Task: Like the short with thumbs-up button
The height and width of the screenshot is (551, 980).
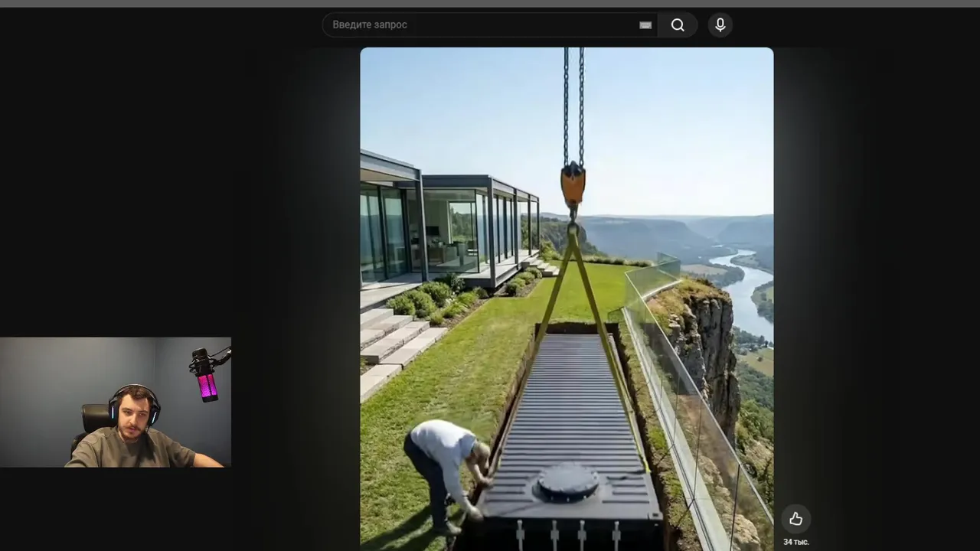Action: click(x=795, y=519)
